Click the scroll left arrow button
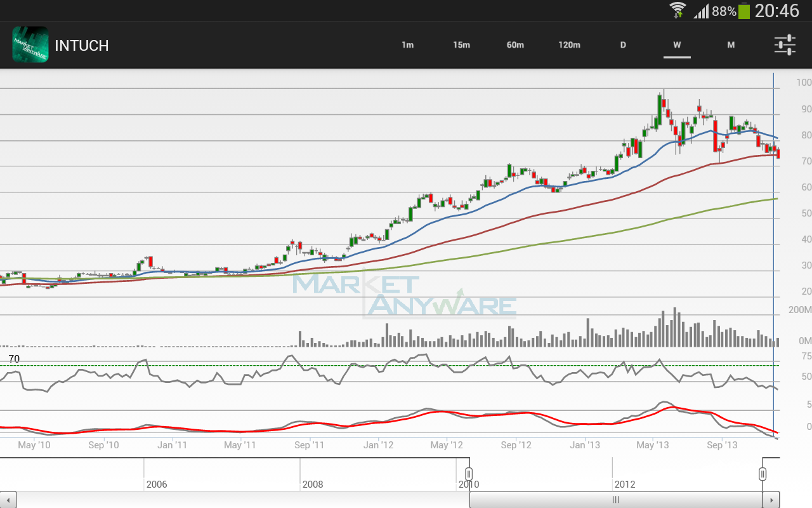This screenshot has width=812, height=508. tap(8, 500)
